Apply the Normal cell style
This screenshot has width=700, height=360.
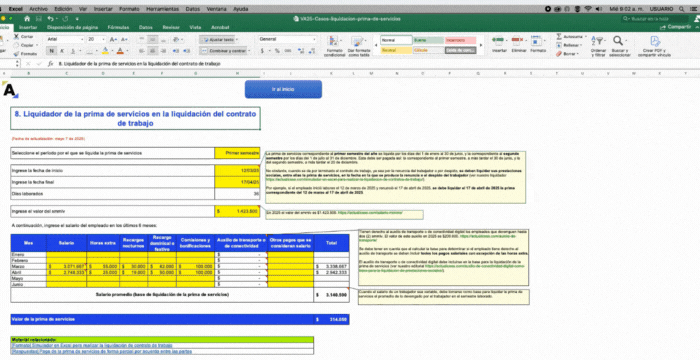(x=396, y=40)
